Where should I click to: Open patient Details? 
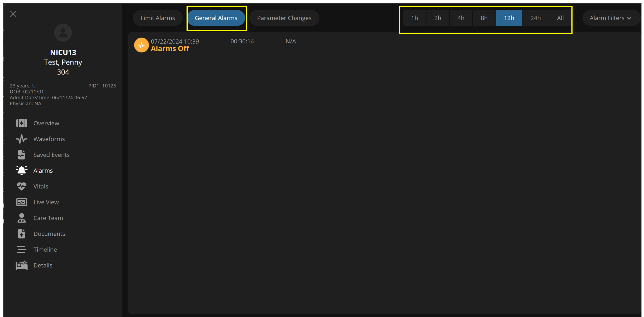[x=43, y=265]
